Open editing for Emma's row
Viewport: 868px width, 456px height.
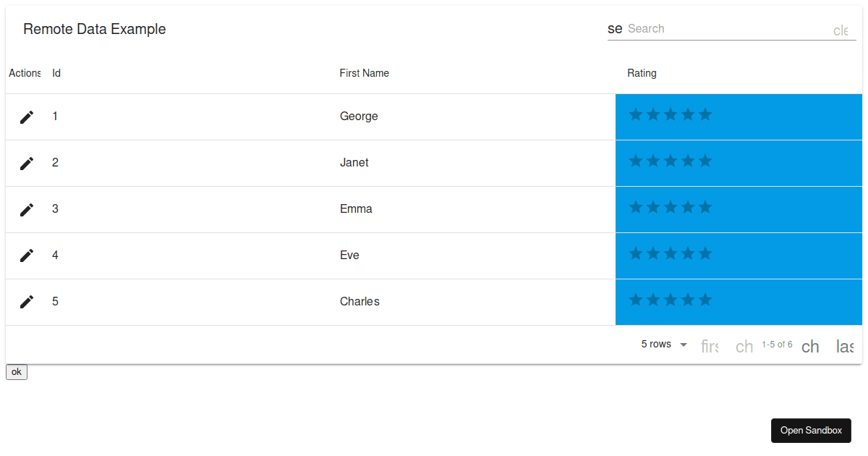[x=26, y=208]
